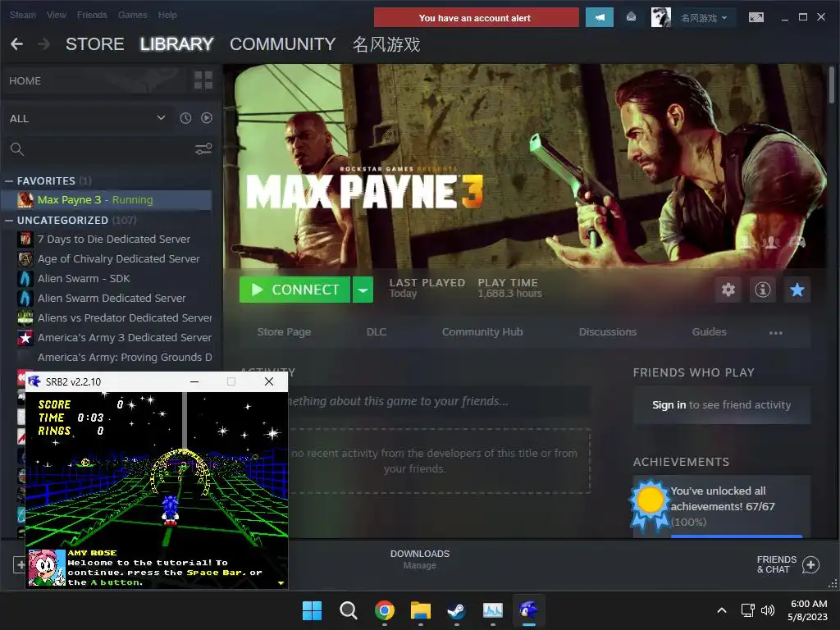Show game info icon

click(x=762, y=290)
